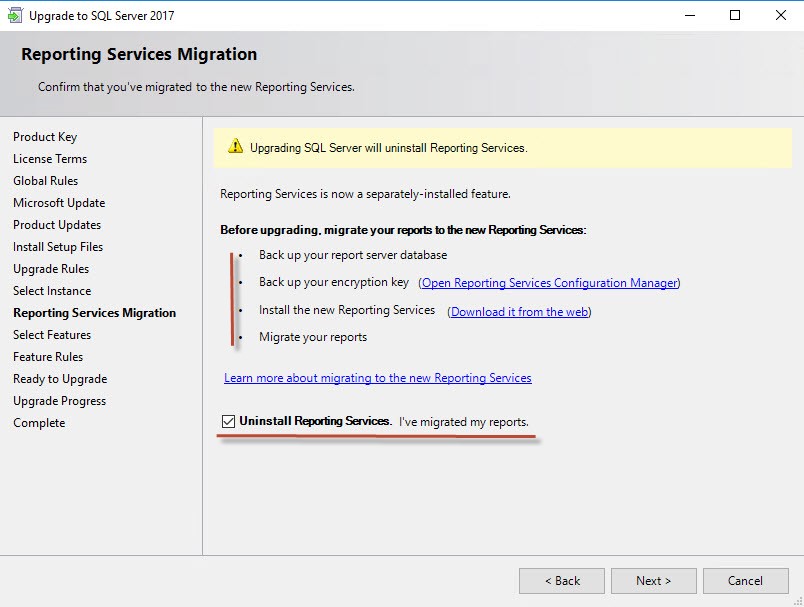The height and width of the screenshot is (607, 804).
Task: Navigate to Select Features
Action: (x=51, y=334)
